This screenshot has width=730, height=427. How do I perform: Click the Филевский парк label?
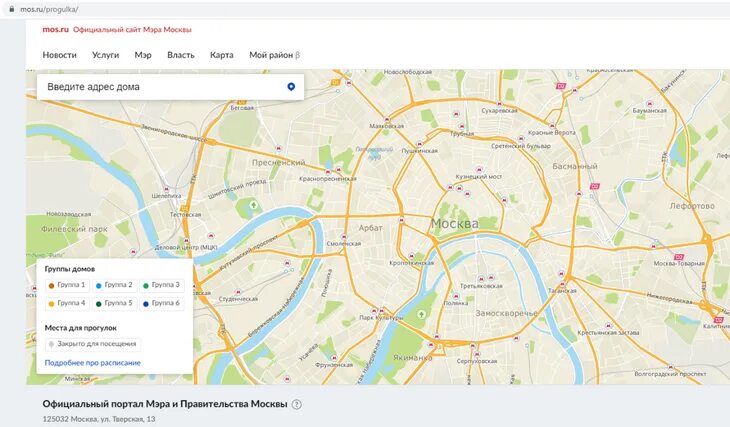(74, 229)
